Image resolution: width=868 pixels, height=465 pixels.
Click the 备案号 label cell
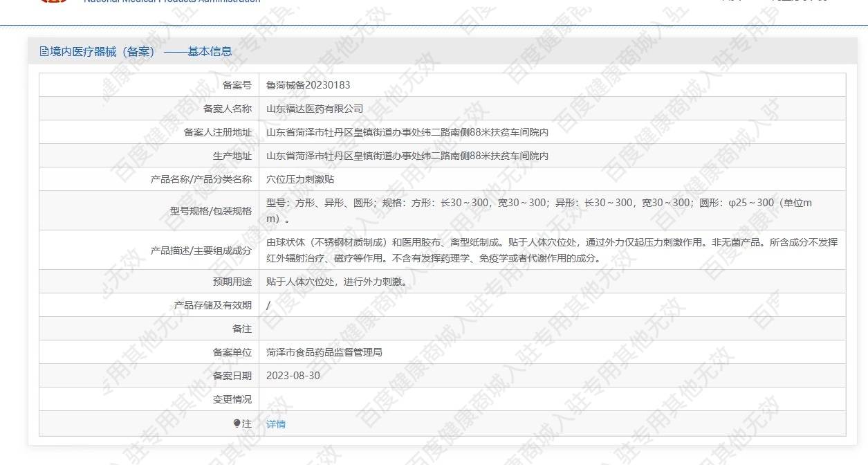click(149, 85)
